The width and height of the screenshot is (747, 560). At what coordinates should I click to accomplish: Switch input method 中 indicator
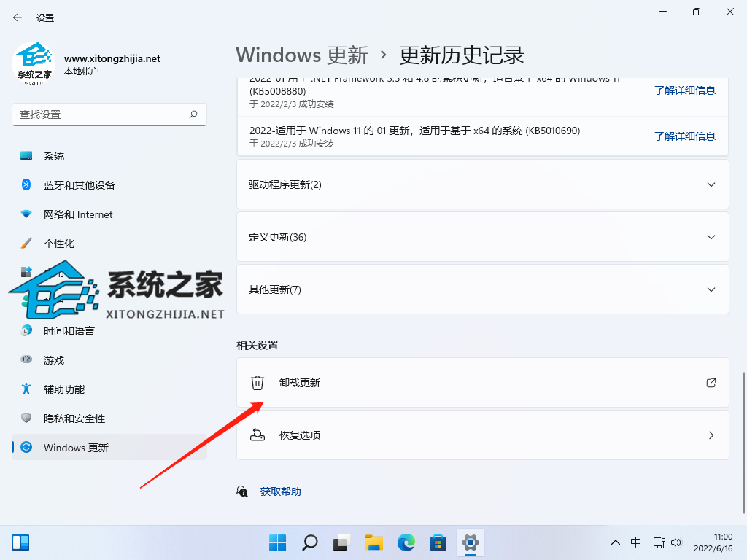click(636, 542)
